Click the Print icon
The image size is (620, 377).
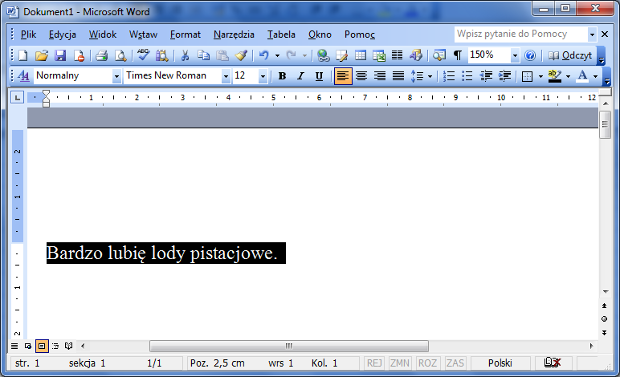102,55
